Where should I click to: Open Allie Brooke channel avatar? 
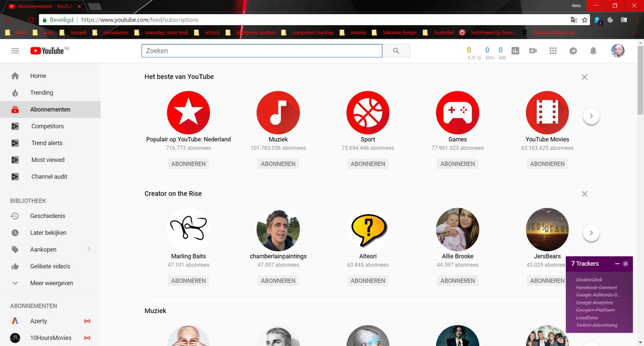(458, 230)
